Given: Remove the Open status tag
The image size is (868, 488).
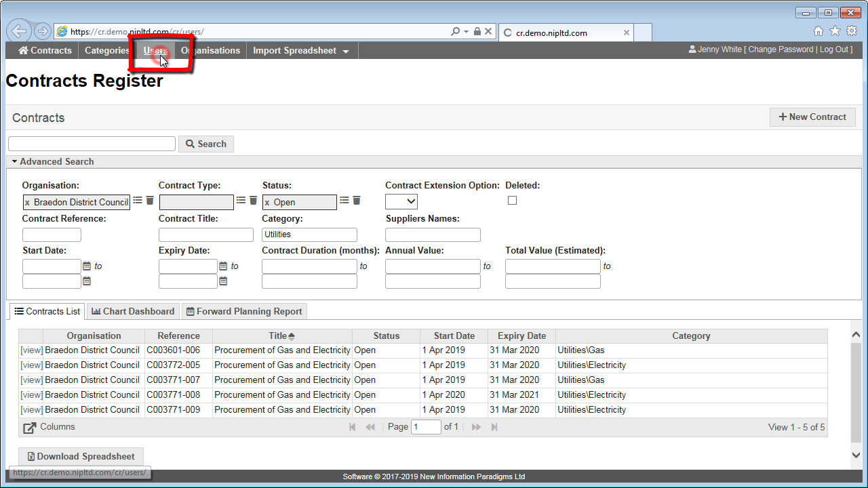Looking at the screenshot, I should [x=267, y=203].
